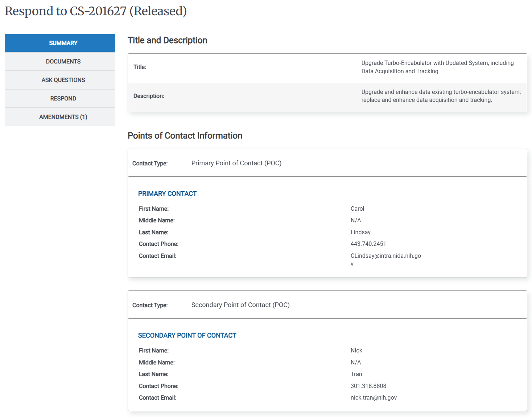Click the Primary Point of Contact (POC) row
Image resolution: width=532 pixels, height=417 pixels.
(236, 163)
